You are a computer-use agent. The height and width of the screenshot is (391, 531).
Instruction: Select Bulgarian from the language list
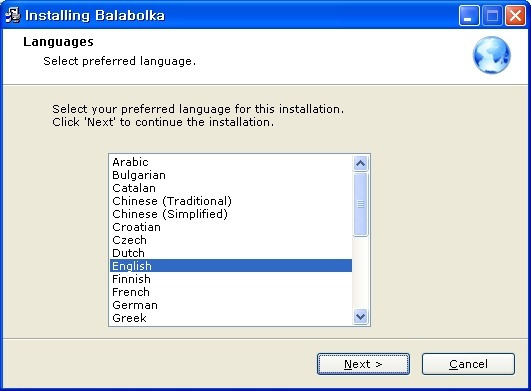pyautogui.click(x=231, y=175)
